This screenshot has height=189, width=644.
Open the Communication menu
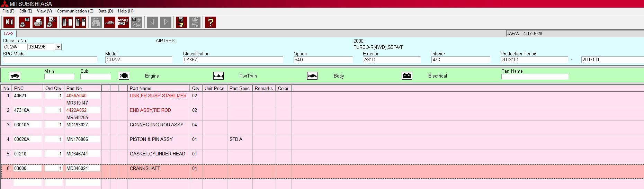pyautogui.click(x=75, y=11)
